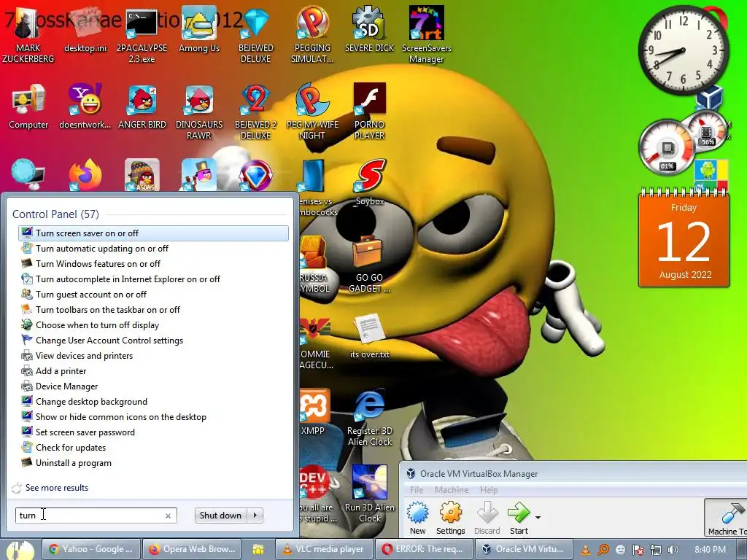The image size is (747, 560).
Task: Switch to VLC media player taskbar button
Action: pyautogui.click(x=325, y=549)
